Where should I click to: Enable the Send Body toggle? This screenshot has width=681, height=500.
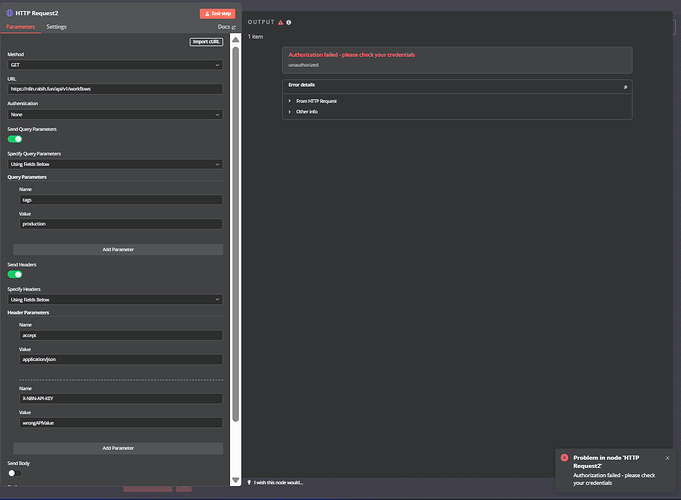(x=15, y=473)
